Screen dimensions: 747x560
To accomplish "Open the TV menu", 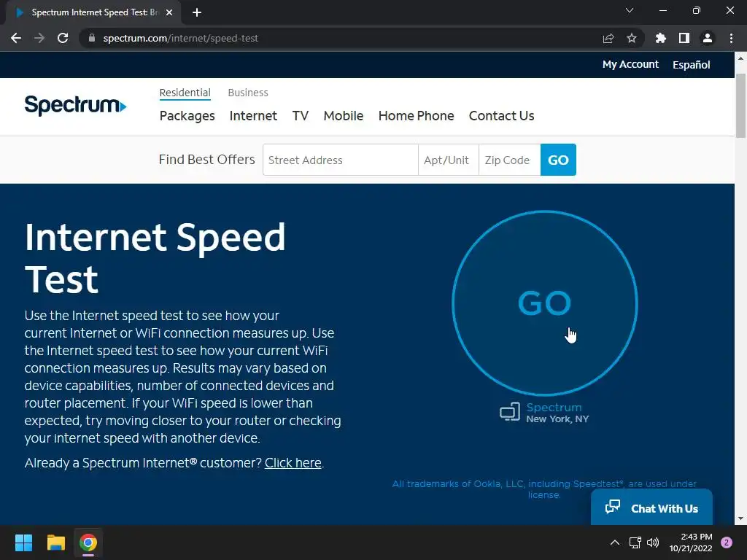I will [300, 116].
